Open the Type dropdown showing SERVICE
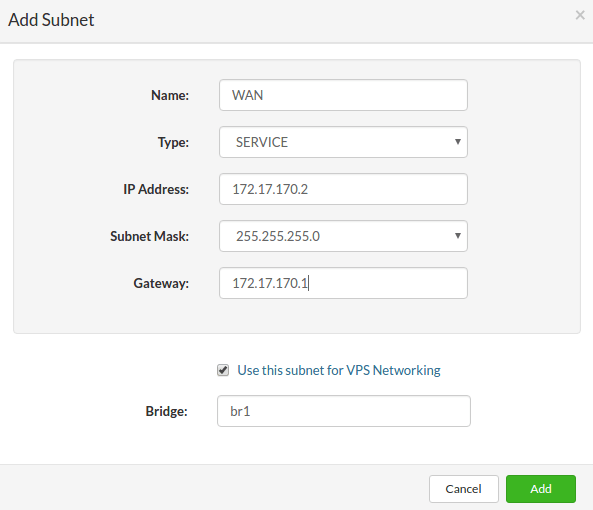The height and width of the screenshot is (510, 593). (343, 142)
